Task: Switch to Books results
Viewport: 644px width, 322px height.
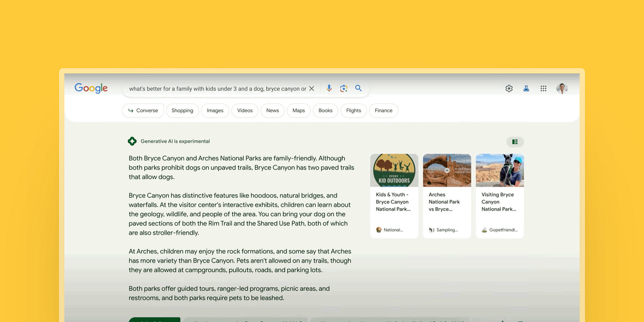Action: (325, 110)
